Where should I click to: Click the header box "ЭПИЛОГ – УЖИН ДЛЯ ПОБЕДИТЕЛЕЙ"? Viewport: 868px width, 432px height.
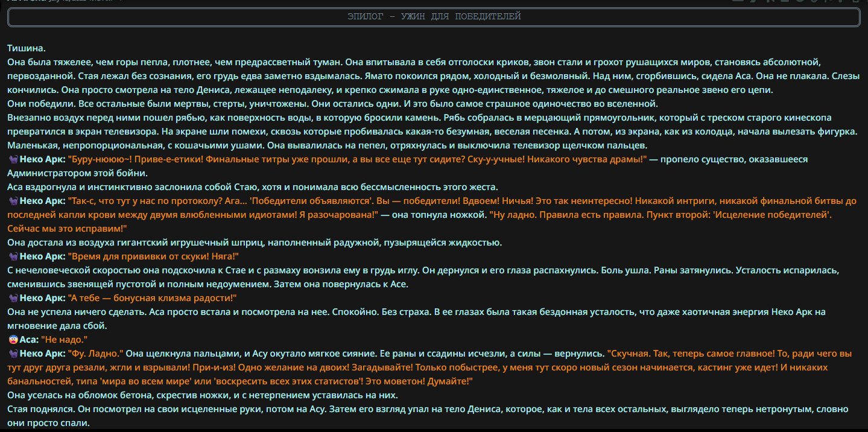pos(434,17)
